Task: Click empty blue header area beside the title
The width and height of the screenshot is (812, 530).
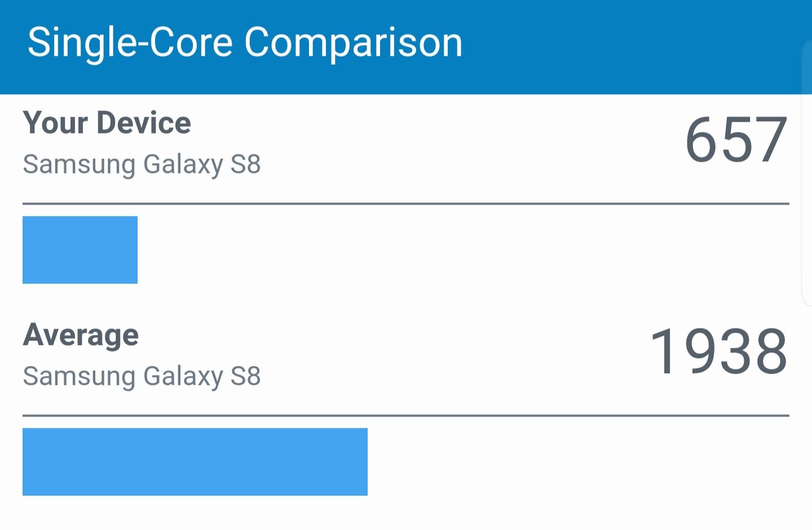Action: click(x=632, y=45)
